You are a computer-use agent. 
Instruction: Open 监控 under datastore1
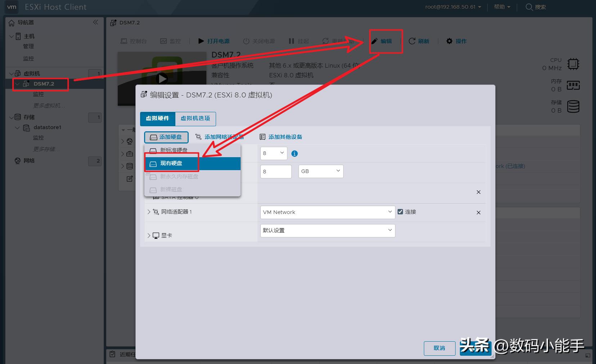39,138
